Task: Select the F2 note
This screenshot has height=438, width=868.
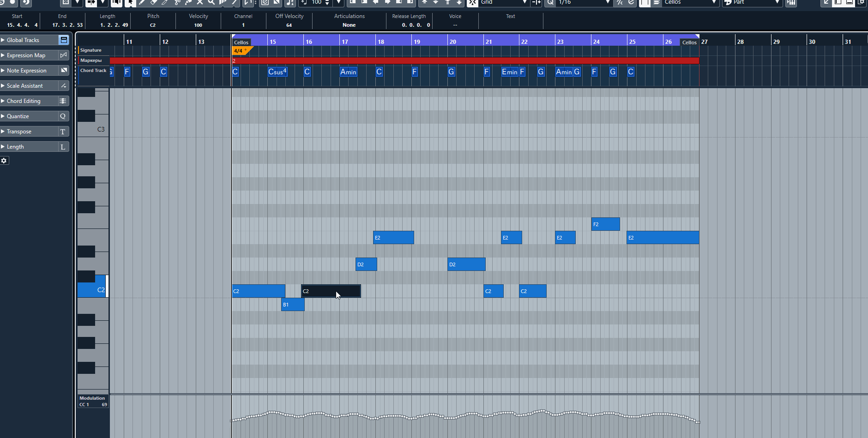Action: coord(605,224)
